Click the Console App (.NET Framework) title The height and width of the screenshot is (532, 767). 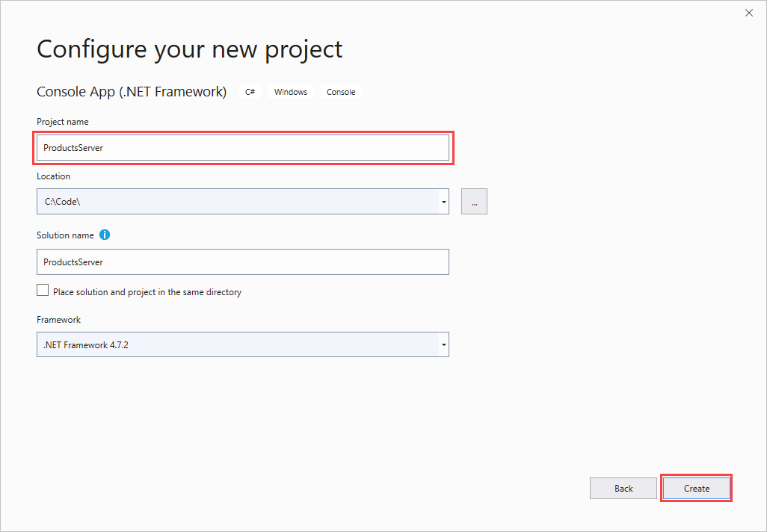click(x=132, y=91)
